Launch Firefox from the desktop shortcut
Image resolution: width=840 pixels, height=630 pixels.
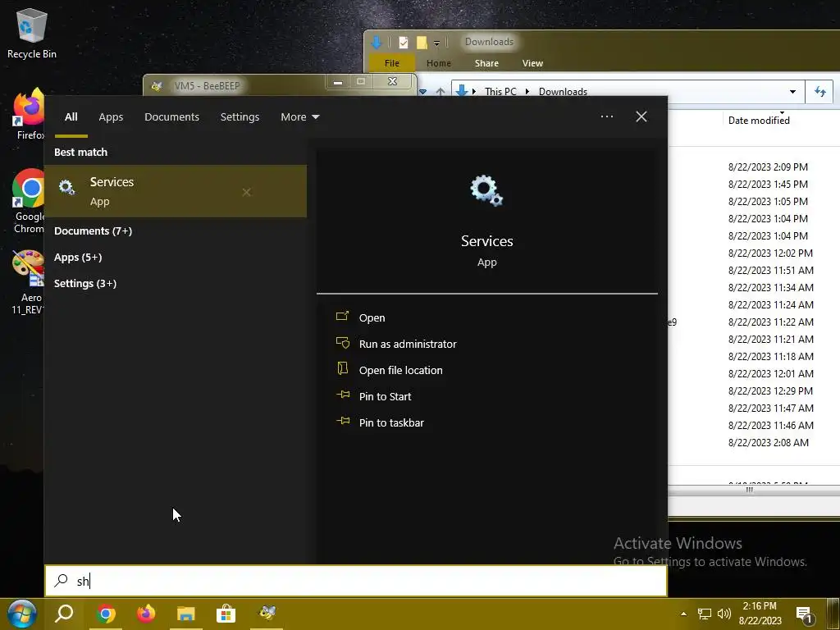point(29,114)
